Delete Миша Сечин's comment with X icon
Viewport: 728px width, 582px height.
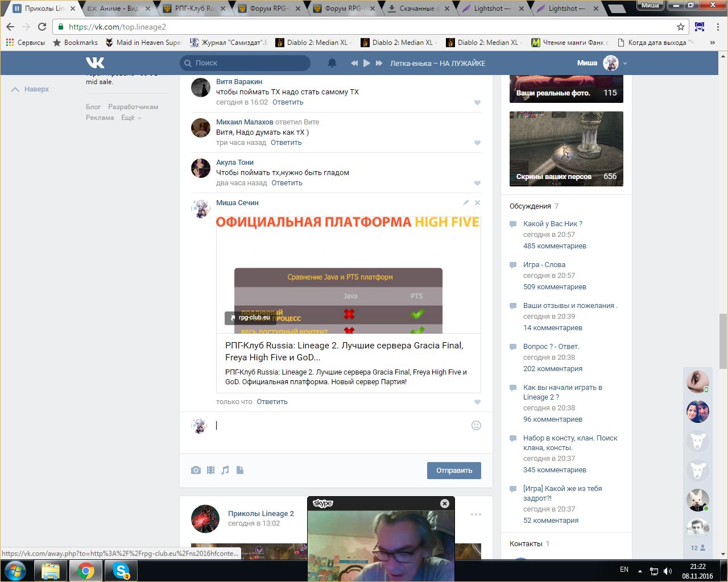477,202
